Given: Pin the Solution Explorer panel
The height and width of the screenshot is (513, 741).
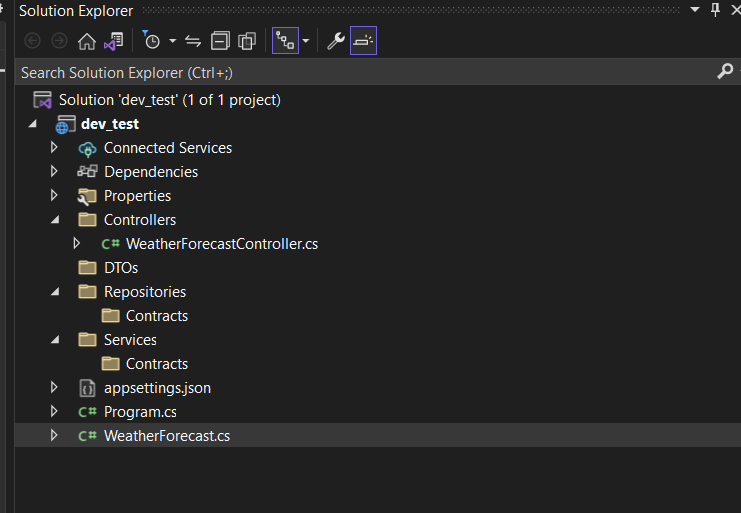Looking at the screenshot, I should [715, 9].
